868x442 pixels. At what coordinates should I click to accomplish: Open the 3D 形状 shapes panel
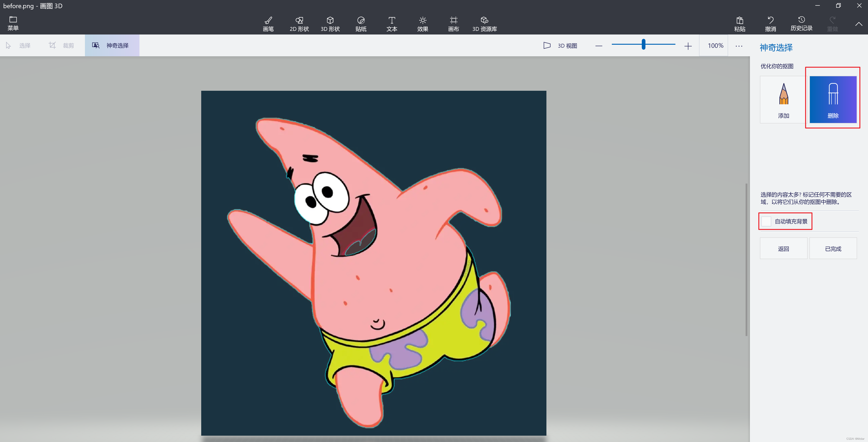tap(330, 24)
